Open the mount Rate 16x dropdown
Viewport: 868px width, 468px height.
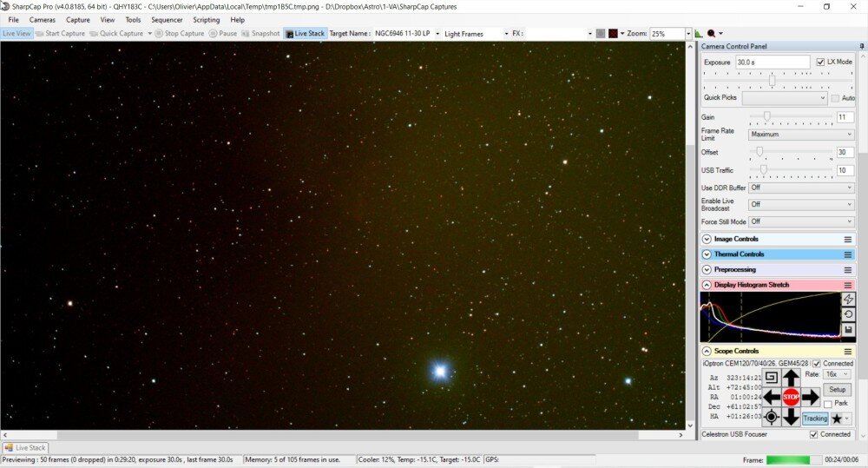click(837, 374)
